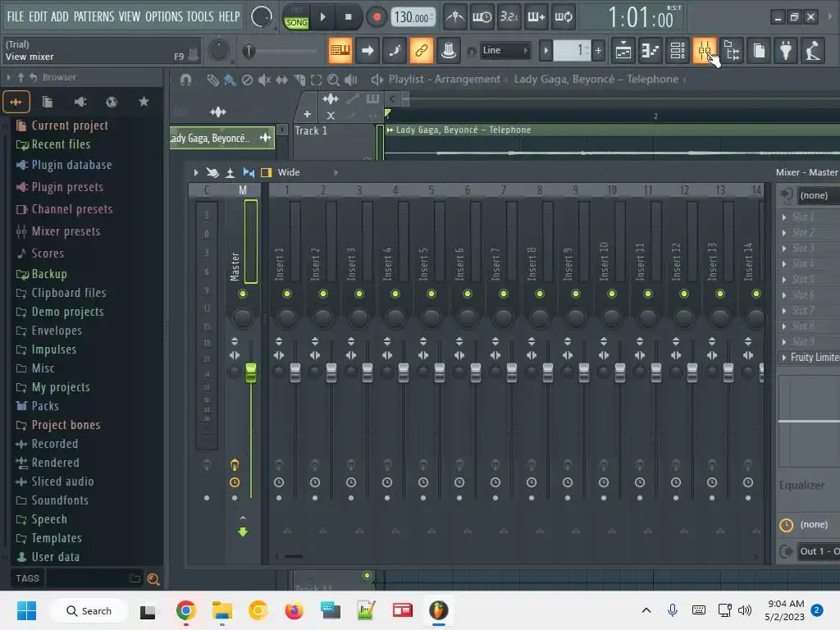Screen dimensions: 840x630
Task: Toggle typing keyboard to piano
Action: [x=340, y=51]
